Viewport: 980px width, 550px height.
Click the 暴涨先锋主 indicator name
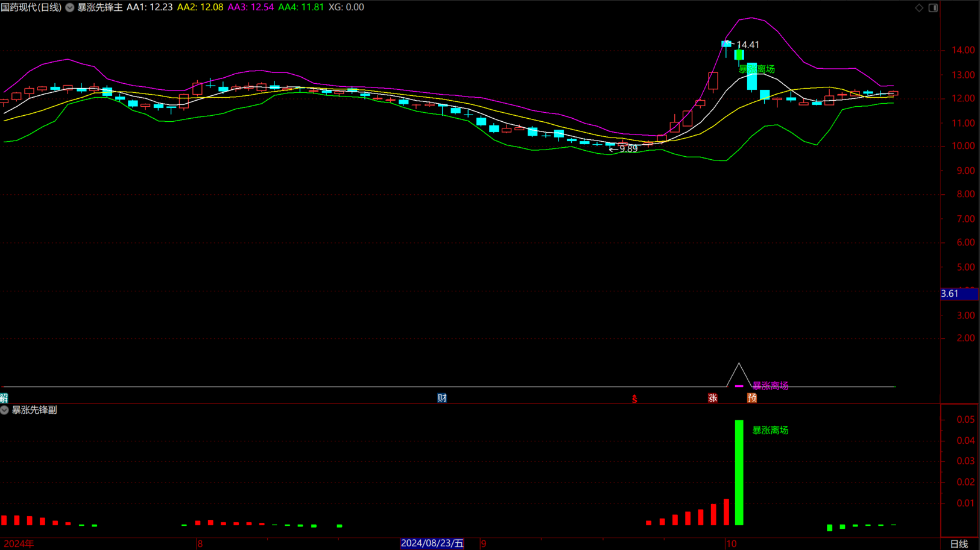pyautogui.click(x=100, y=7)
